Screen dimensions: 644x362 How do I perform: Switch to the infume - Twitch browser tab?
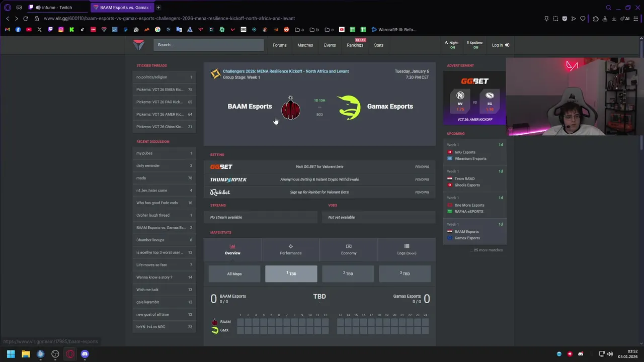[56, 8]
